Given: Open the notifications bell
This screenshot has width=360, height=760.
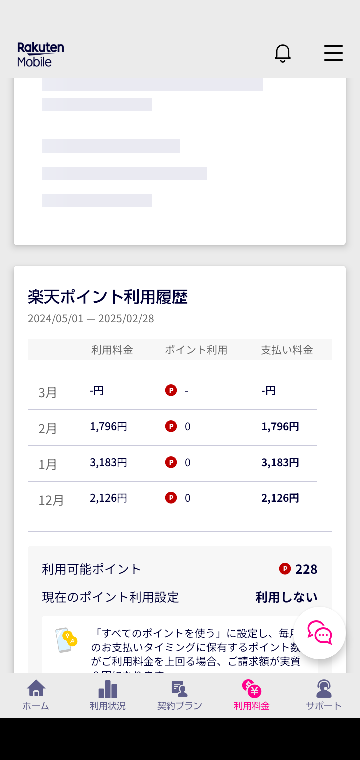Looking at the screenshot, I should click(282, 53).
